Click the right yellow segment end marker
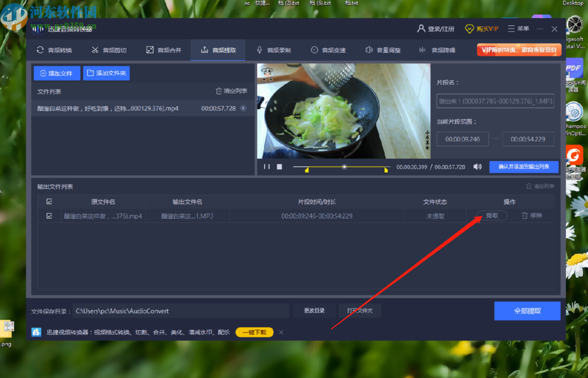 click(x=386, y=170)
